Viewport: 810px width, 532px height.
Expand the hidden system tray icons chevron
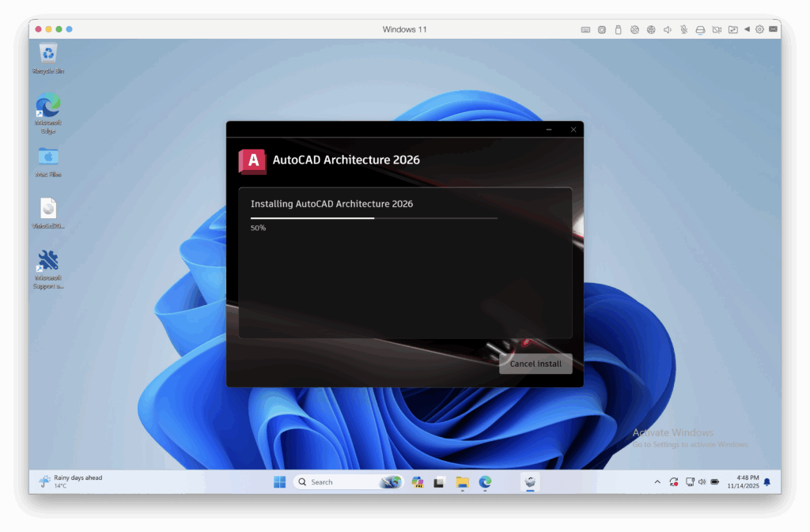(657, 481)
